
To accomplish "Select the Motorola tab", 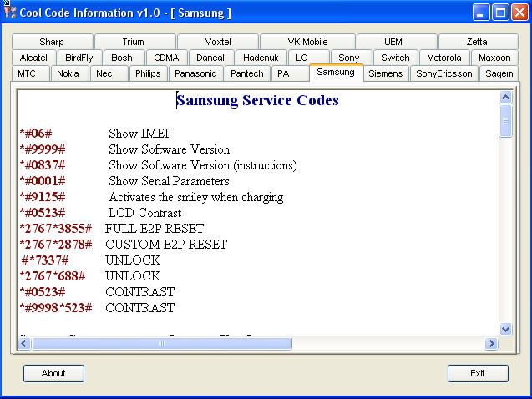I will click(444, 58).
